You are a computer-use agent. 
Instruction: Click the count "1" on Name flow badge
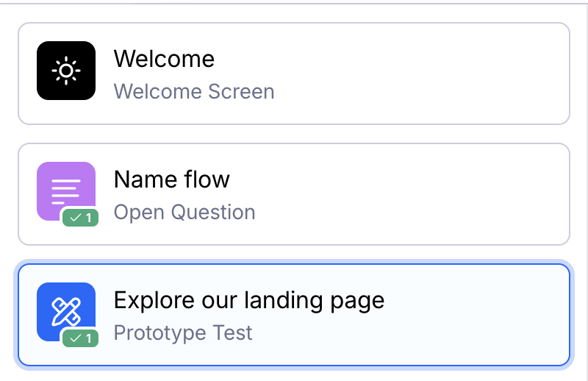89,218
